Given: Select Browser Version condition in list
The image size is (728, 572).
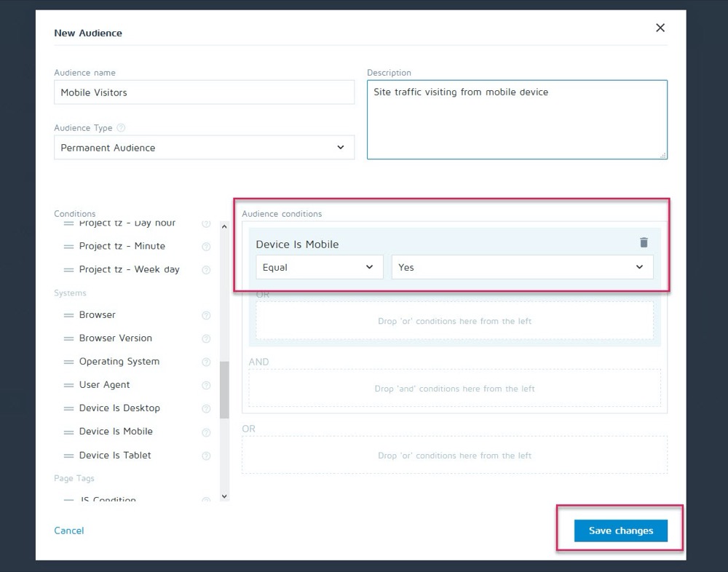Looking at the screenshot, I should 116,338.
